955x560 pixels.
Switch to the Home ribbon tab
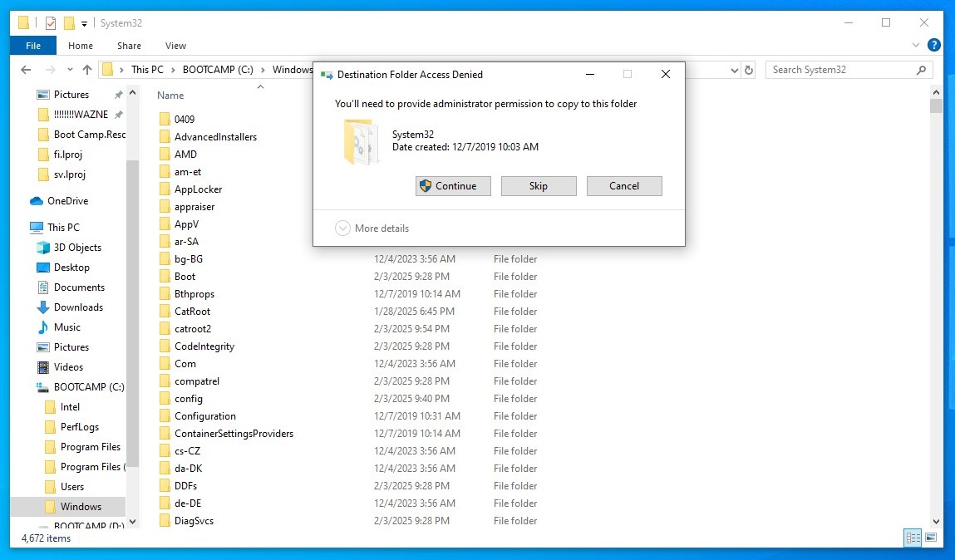click(x=81, y=46)
